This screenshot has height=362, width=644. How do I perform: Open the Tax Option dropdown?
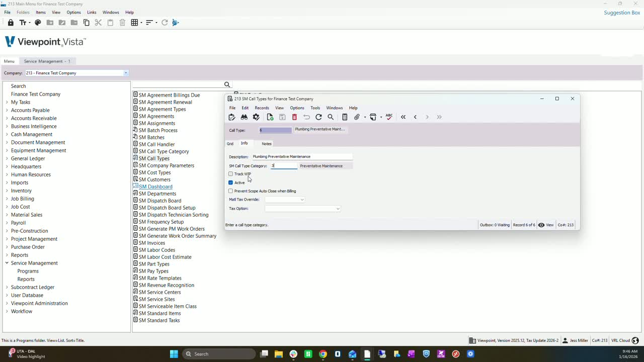pos(338,209)
